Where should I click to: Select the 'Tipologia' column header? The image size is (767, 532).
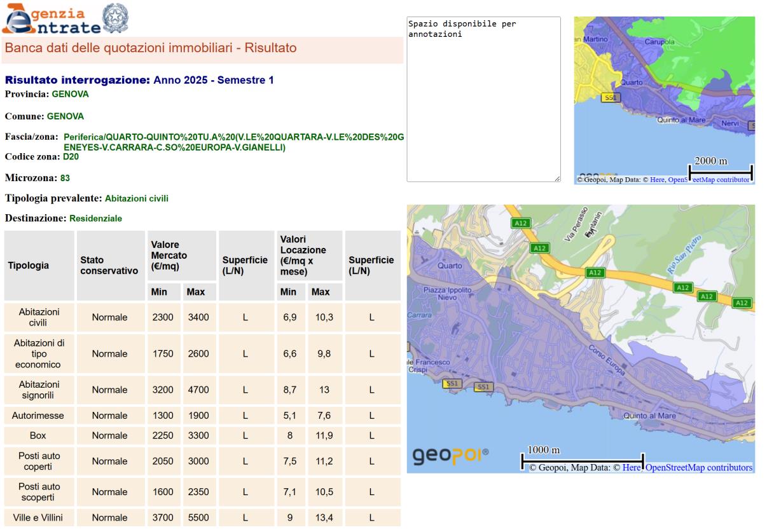[x=29, y=266]
